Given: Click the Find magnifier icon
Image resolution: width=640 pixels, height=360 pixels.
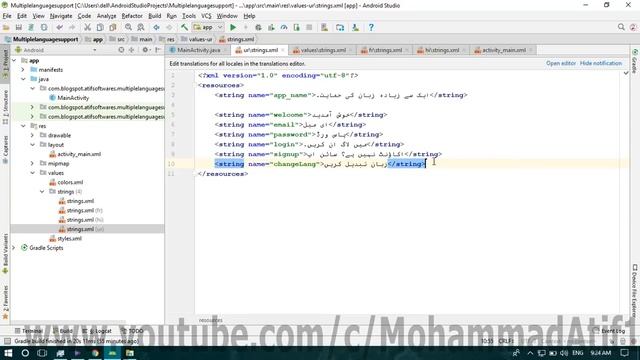Looking at the screenshot, I should click(128, 27).
